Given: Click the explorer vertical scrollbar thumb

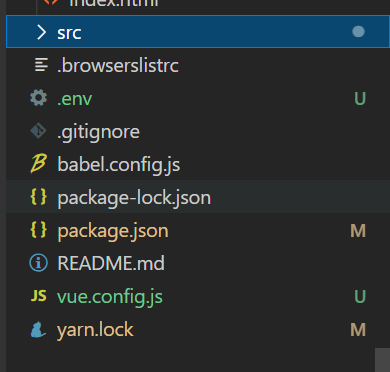Looking at the screenshot, I should click(x=383, y=360).
